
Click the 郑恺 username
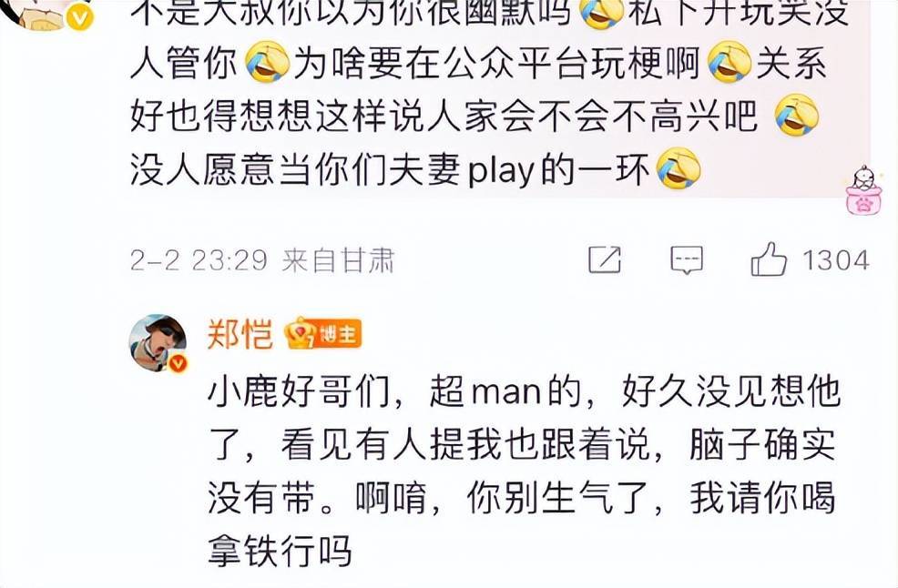coord(240,333)
